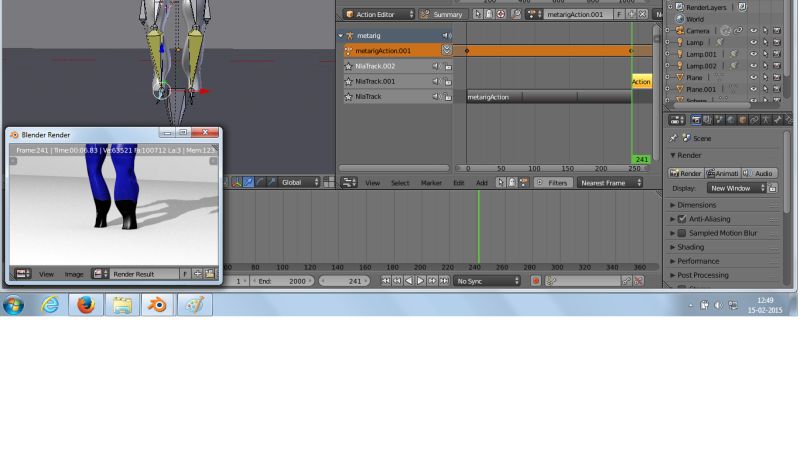Open NLA editor Add menu
800x449 pixels.
click(x=482, y=183)
